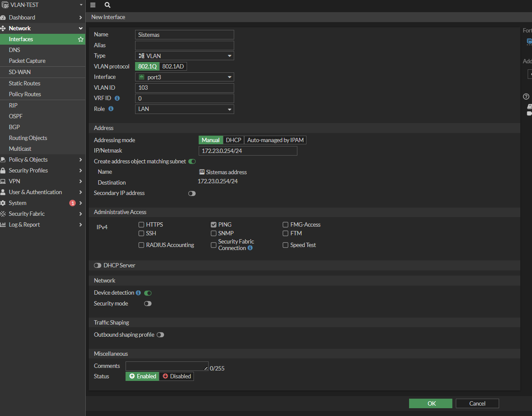
Task: Click the Security Fabric Connection info icon
Action: pos(250,248)
